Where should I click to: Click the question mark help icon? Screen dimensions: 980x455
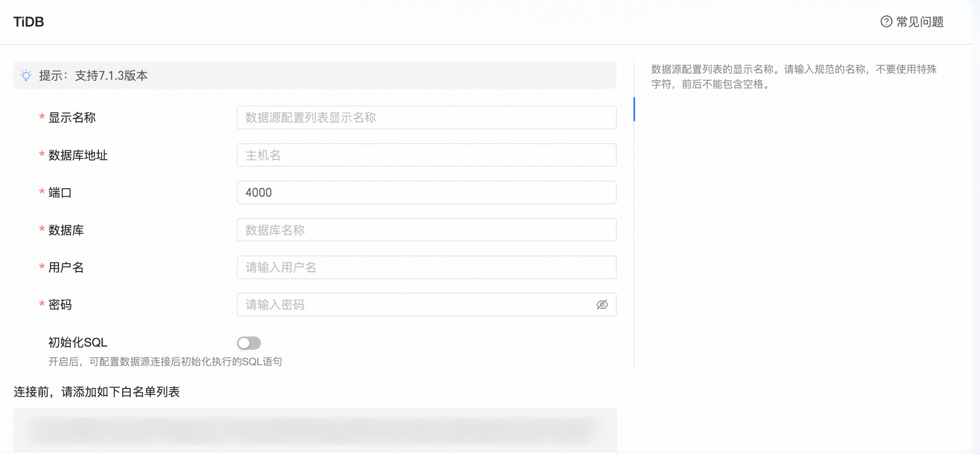point(886,22)
